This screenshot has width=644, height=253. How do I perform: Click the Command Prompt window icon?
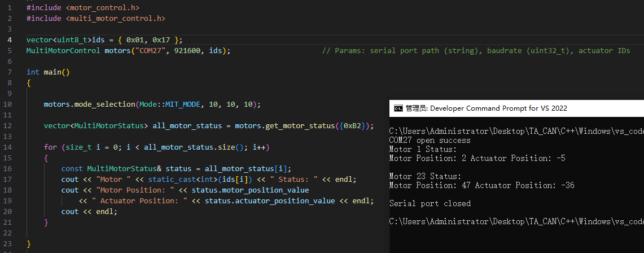(398, 108)
